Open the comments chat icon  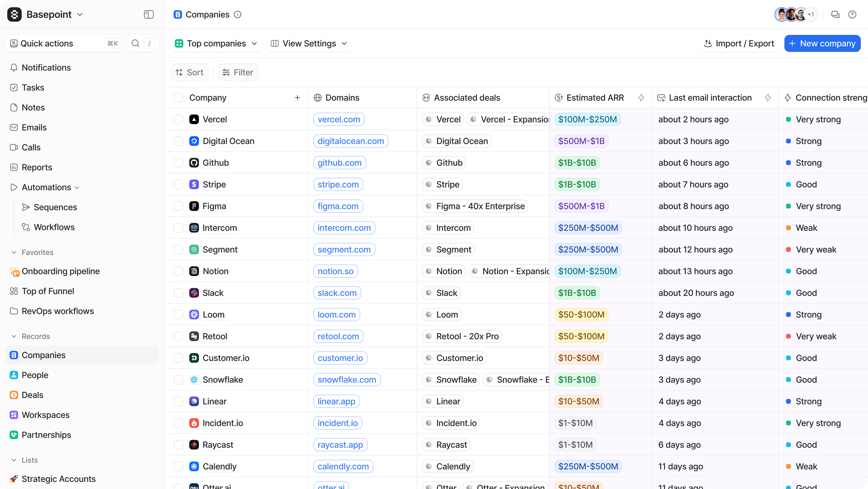(835, 14)
